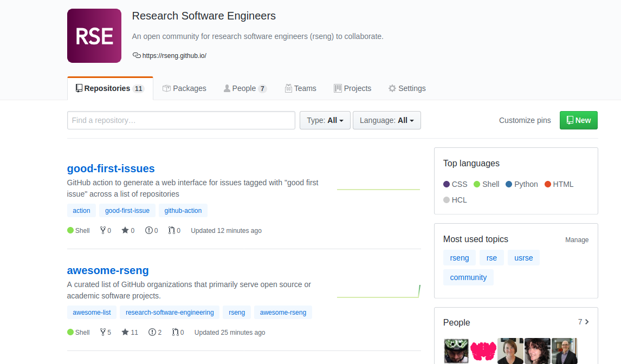
Task: Click the Research Software Engineers heading
Action: (x=204, y=16)
